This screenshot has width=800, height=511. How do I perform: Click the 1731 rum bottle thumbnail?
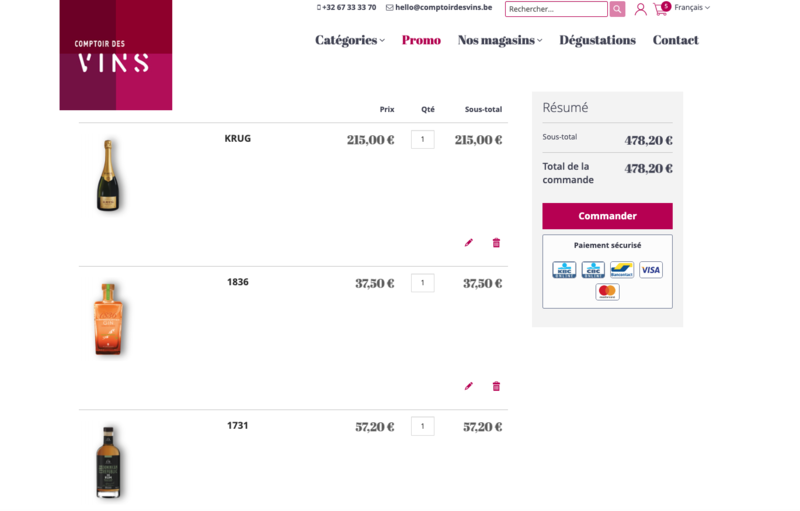108,462
